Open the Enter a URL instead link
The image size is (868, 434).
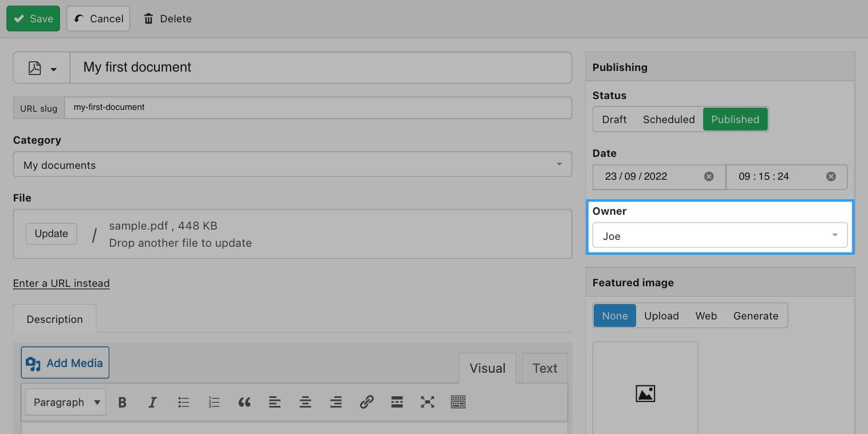tap(61, 283)
